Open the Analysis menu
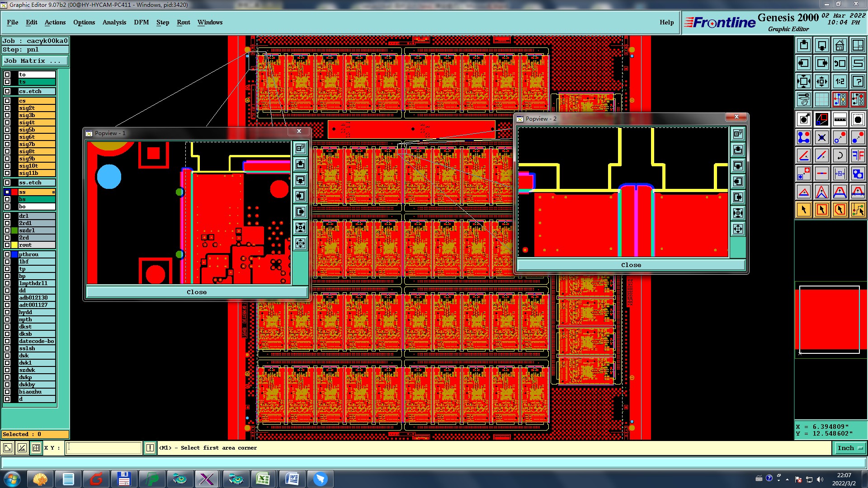This screenshot has width=868, height=488. pyautogui.click(x=114, y=22)
